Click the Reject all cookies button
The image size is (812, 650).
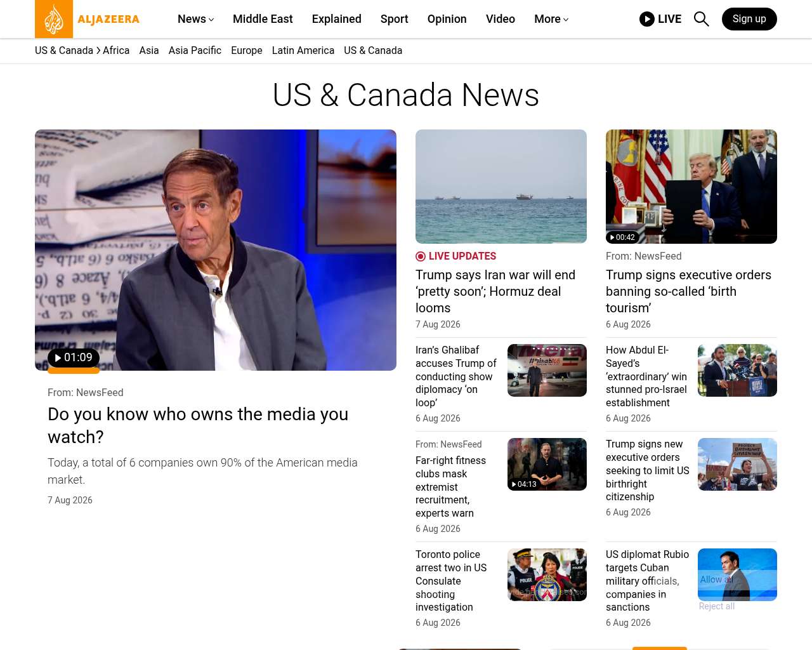[717, 606]
